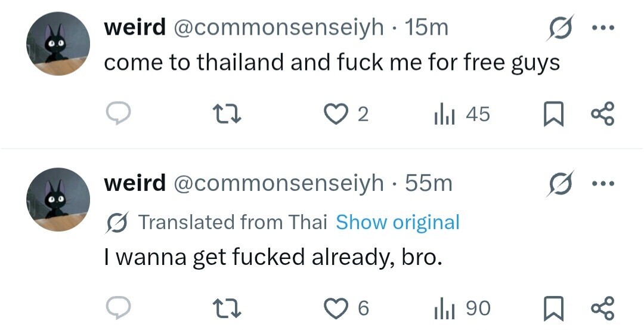Reply to the 55m-old post
Viewport: 644px width, 330px height.
(x=119, y=308)
